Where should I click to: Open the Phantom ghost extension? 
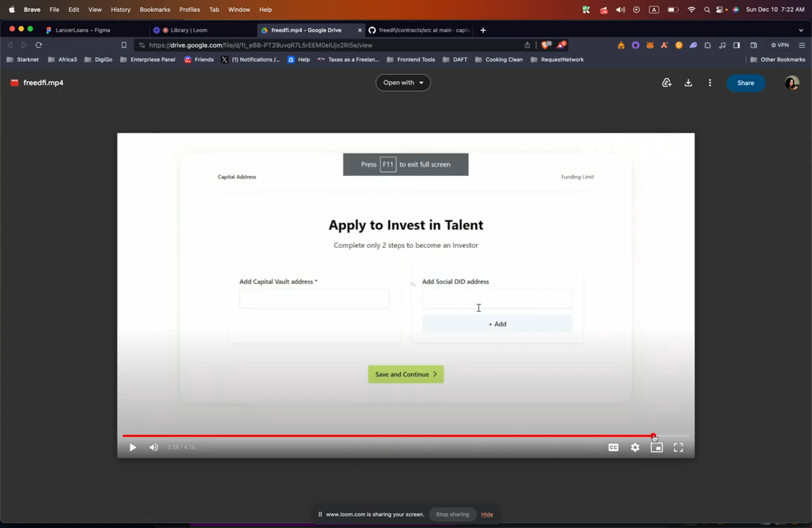point(693,45)
